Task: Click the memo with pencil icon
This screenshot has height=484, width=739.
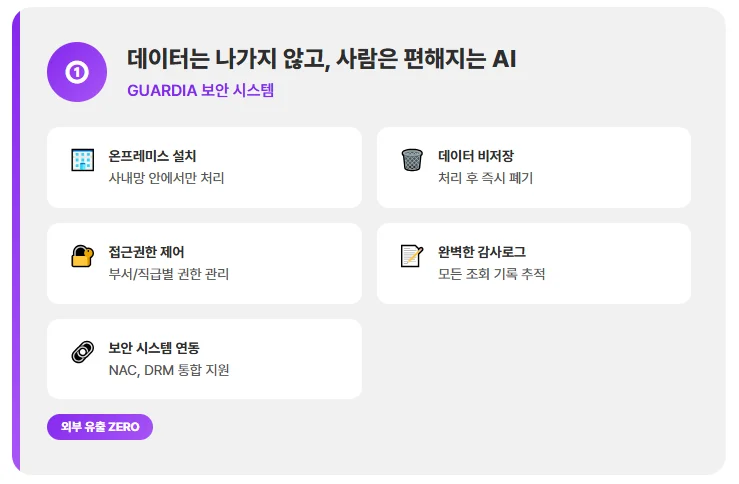Action: pos(412,256)
